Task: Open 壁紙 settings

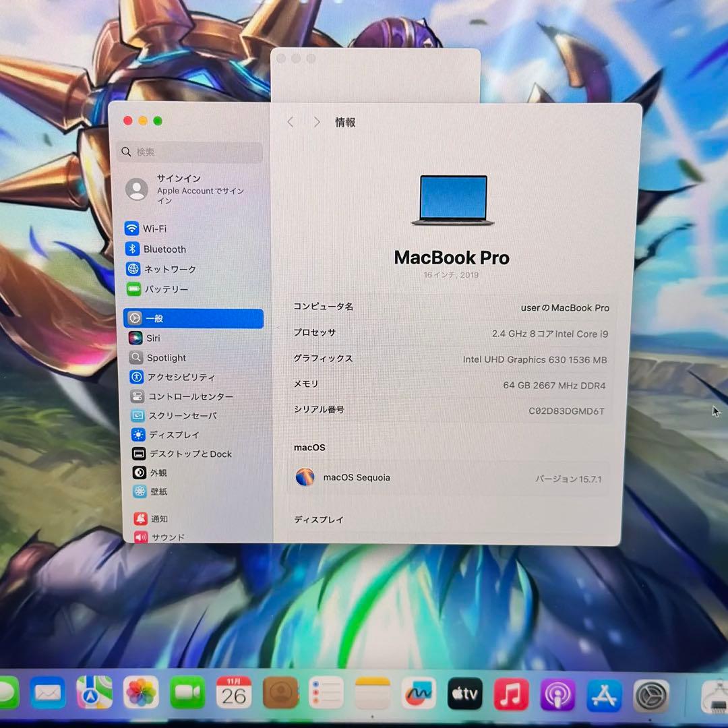Action: (156, 491)
